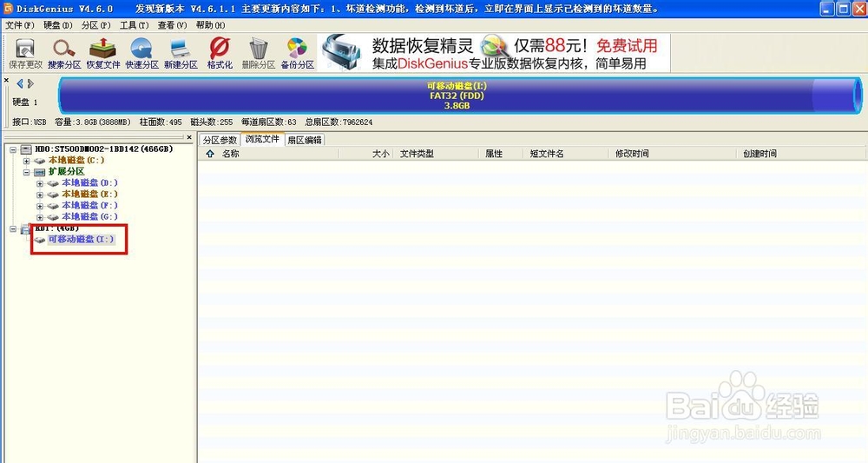
Task: Click the Delete Partition (删除分区) icon
Action: click(259, 53)
